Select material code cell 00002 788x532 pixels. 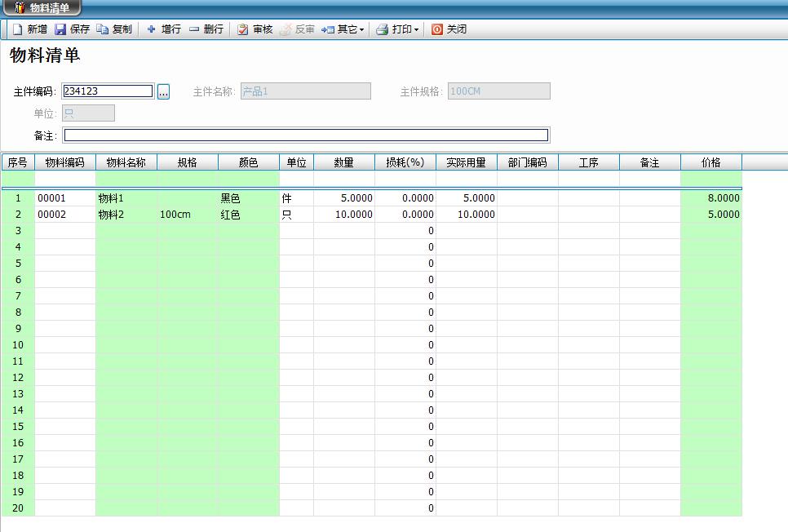tap(64, 215)
